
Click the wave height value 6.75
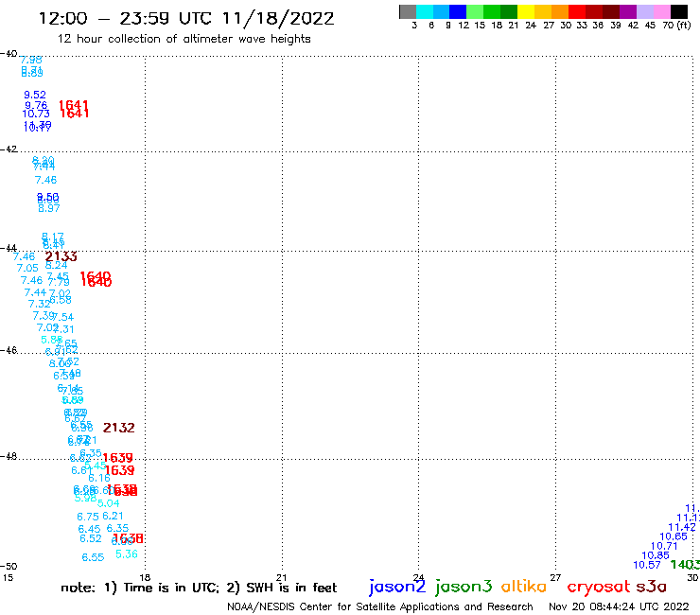coord(88,517)
